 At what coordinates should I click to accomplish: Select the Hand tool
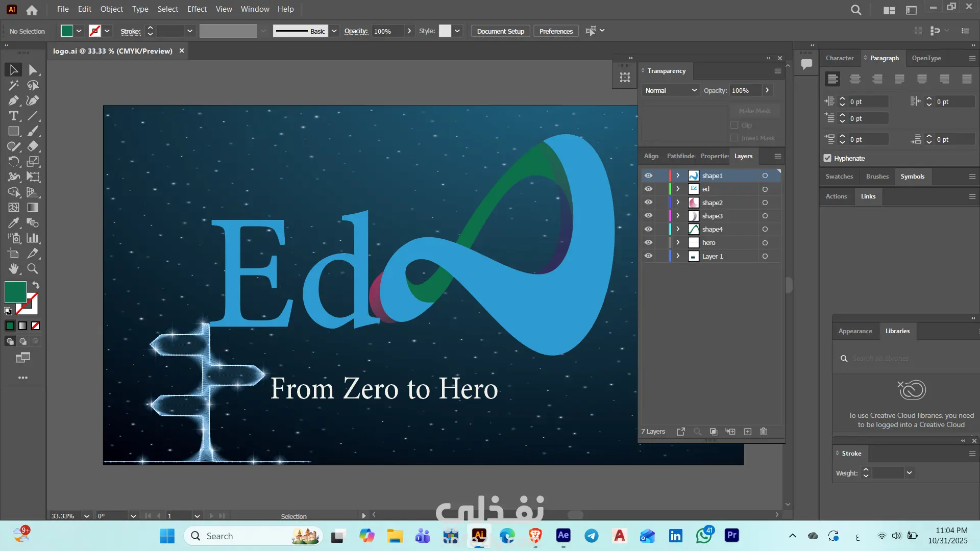13,269
